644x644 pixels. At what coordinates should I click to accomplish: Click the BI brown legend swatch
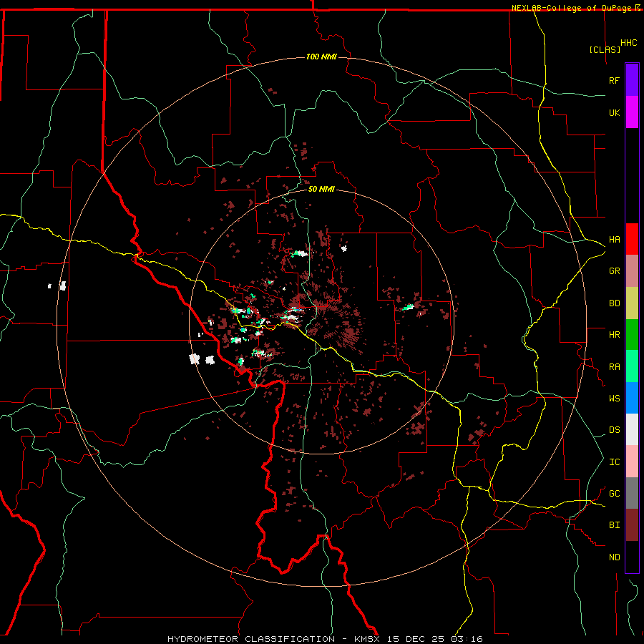[x=632, y=525]
